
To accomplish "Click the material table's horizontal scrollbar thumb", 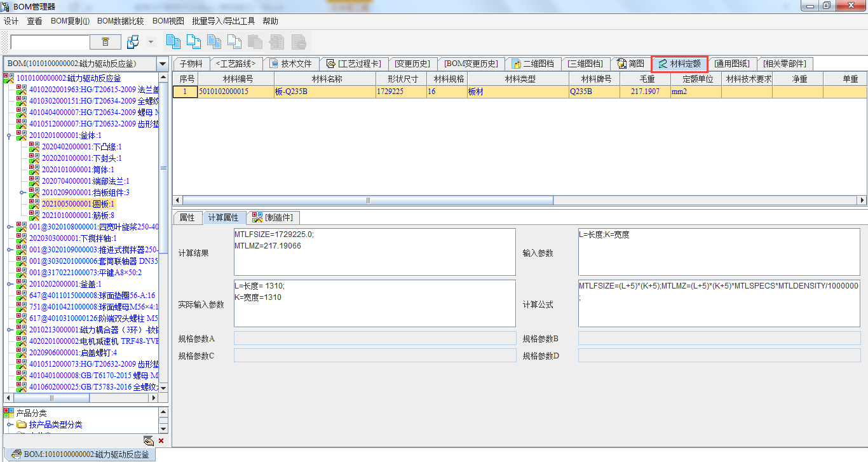I will pos(367,200).
